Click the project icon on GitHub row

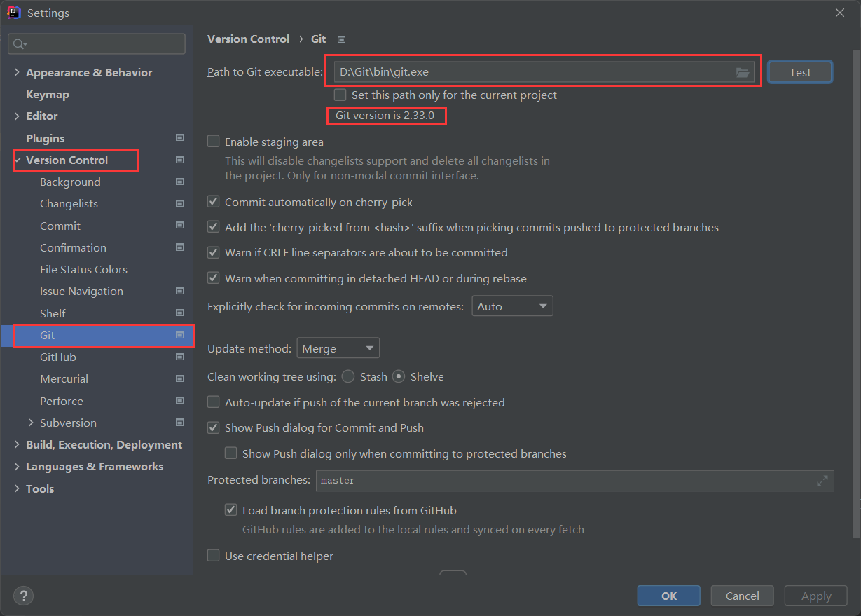179,357
